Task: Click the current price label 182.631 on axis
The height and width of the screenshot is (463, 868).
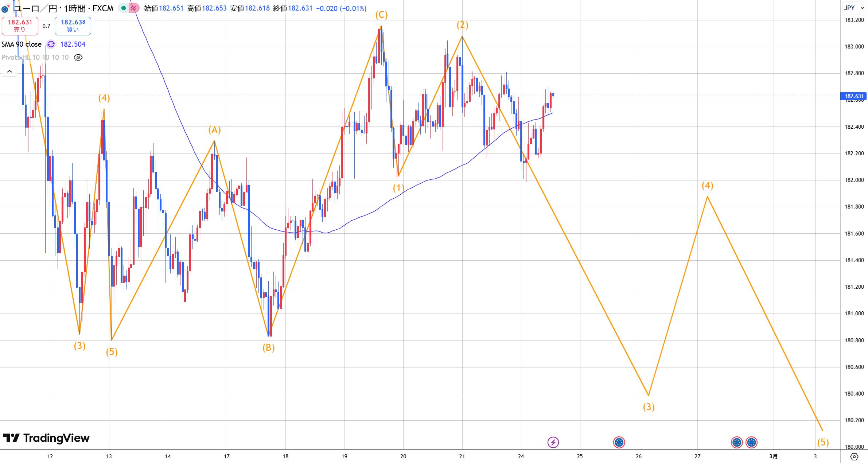Action: click(853, 96)
